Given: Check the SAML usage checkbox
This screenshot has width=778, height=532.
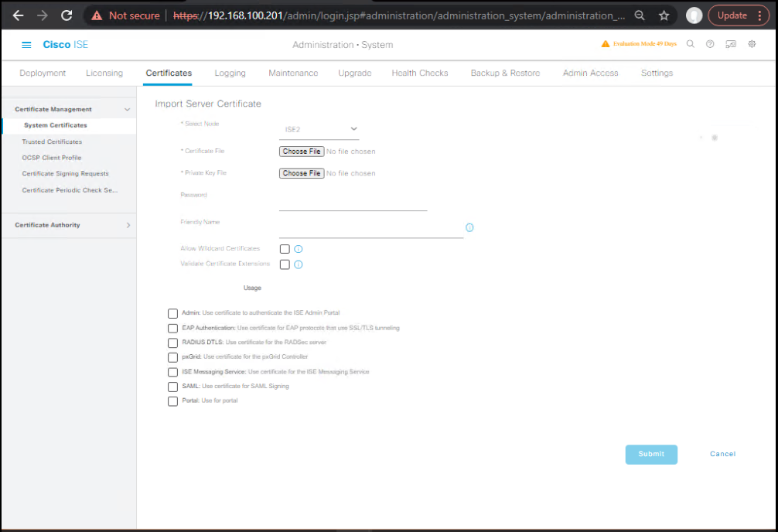Looking at the screenshot, I should [172, 387].
